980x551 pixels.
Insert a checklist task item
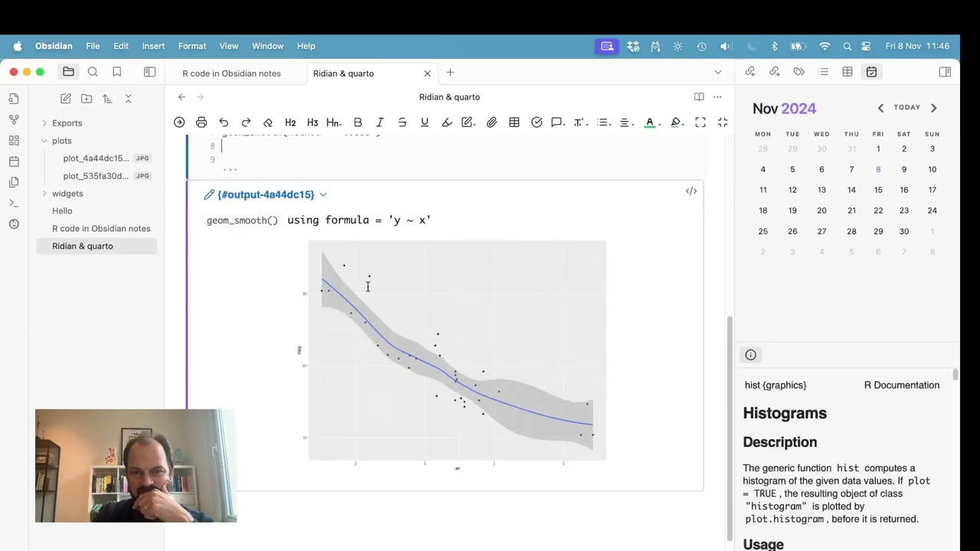click(537, 122)
